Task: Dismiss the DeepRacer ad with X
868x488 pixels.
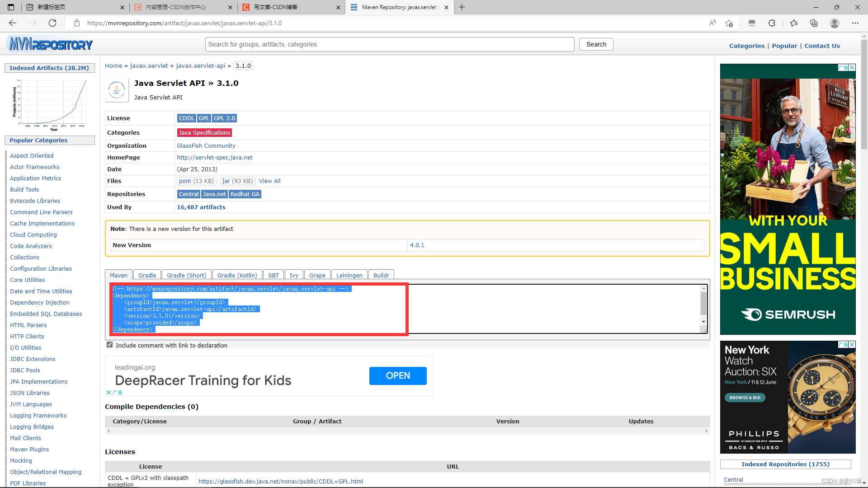Action: (x=108, y=393)
